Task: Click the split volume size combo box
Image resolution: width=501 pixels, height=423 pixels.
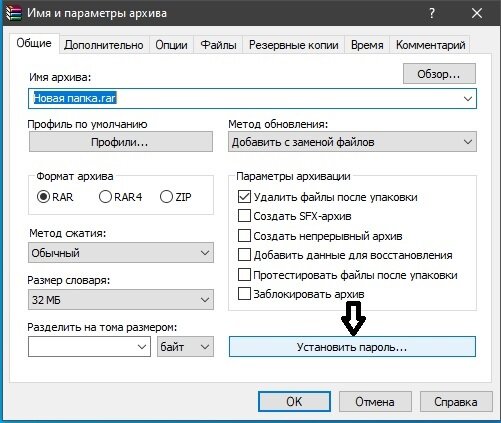Action: [89, 347]
